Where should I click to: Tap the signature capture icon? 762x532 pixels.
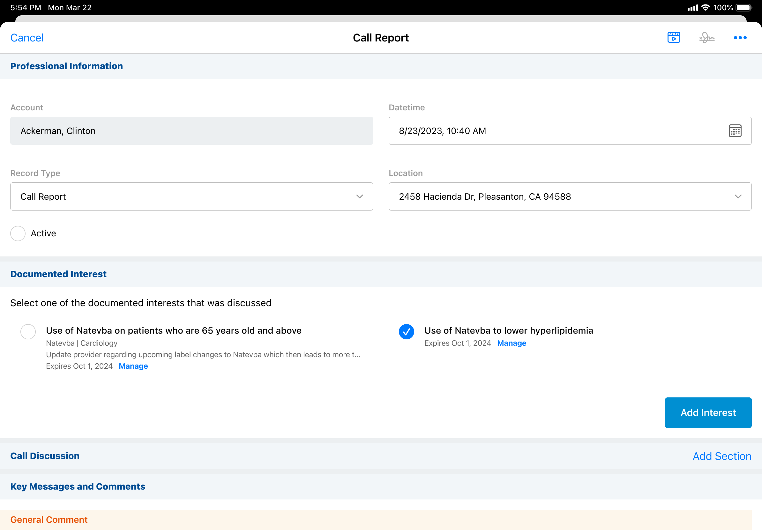[x=706, y=38]
